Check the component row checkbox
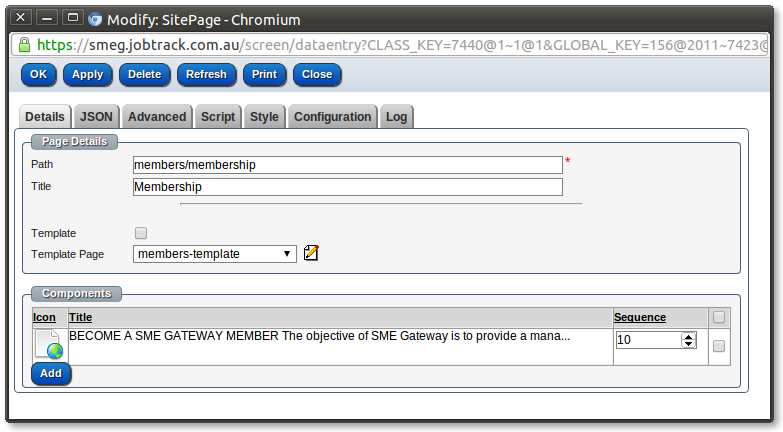The image size is (783, 432). coord(718,346)
